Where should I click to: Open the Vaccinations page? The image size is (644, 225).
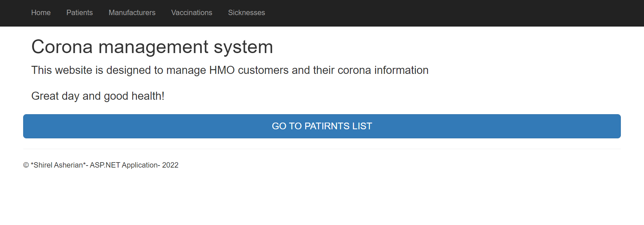click(x=192, y=13)
